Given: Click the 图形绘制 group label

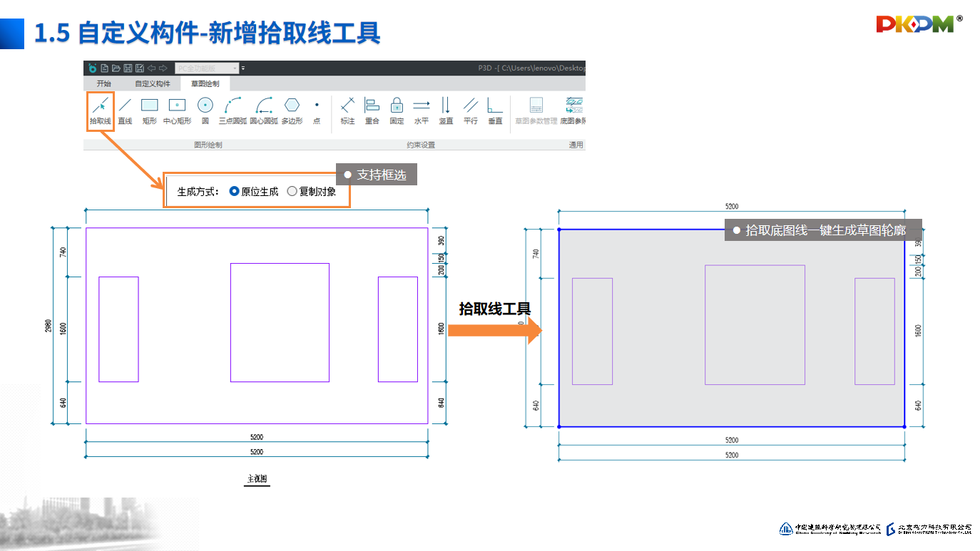Looking at the screenshot, I should [208, 145].
